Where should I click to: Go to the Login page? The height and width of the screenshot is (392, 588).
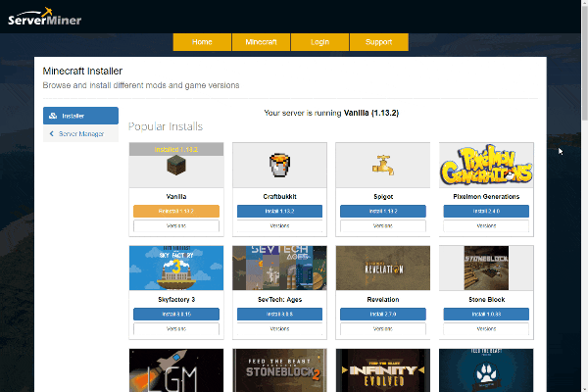[x=319, y=42]
